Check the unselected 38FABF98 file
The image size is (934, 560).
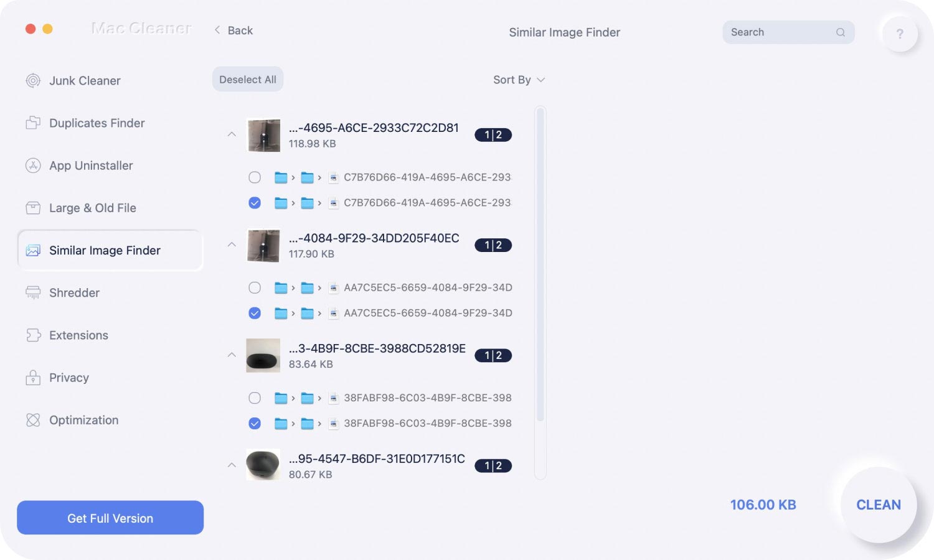click(255, 398)
